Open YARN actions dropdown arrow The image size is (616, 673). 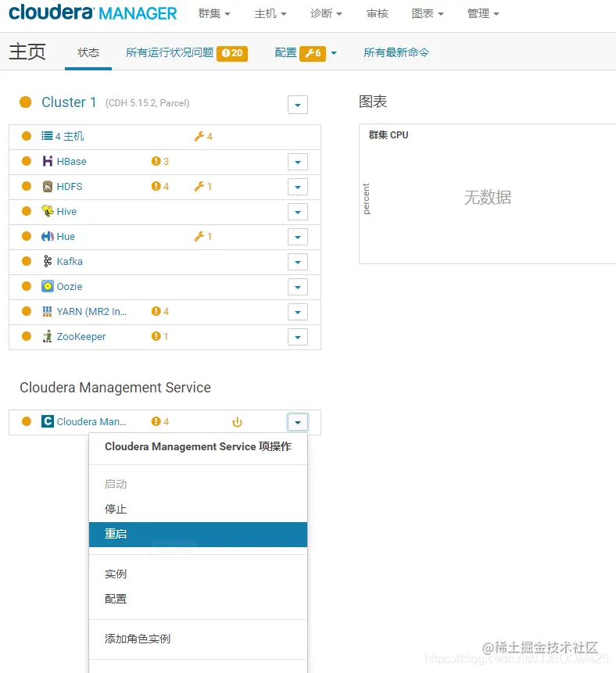(x=298, y=312)
